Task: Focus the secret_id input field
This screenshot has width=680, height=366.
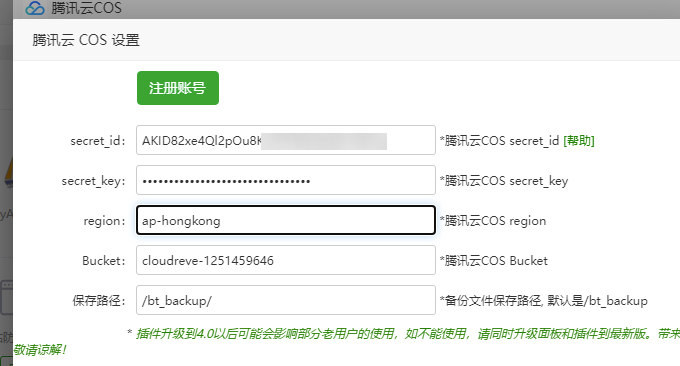Action: tap(286, 140)
